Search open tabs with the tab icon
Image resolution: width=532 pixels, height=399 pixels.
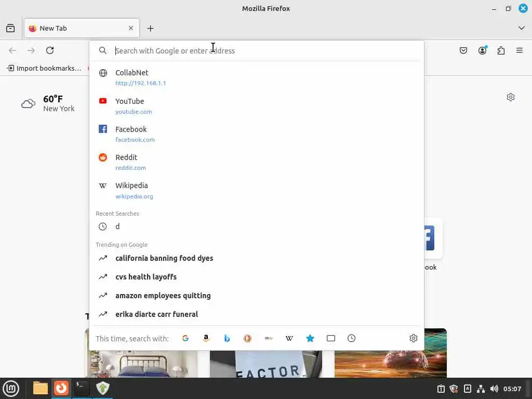(331, 338)
